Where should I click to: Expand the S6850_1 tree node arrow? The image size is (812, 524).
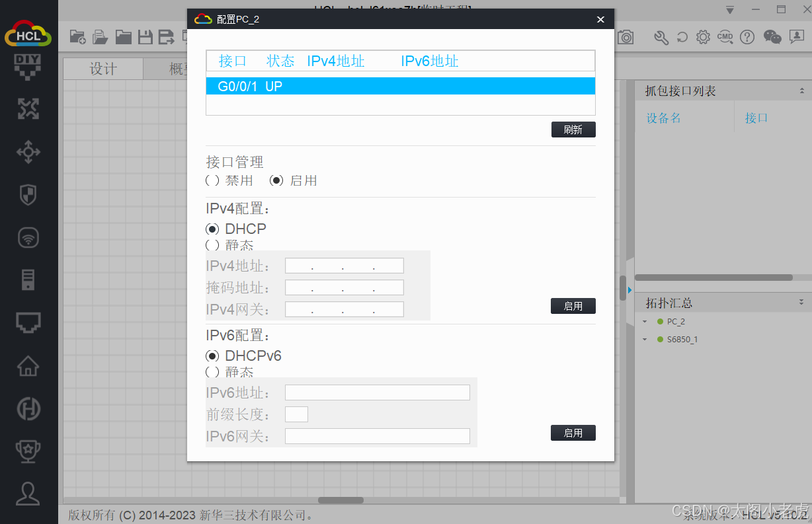pyautogui.click(x=645, y=340)
